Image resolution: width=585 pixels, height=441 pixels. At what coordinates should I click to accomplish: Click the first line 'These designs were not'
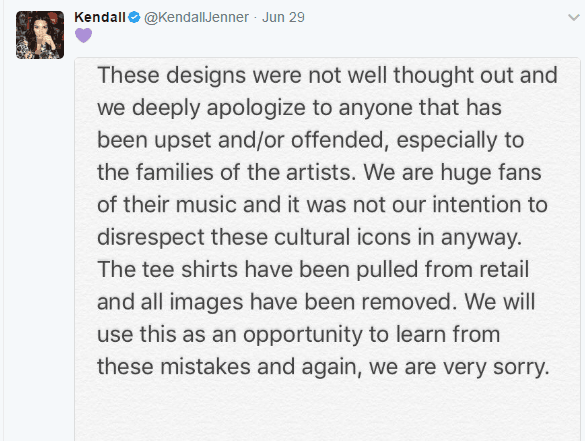tap(219, 75)
